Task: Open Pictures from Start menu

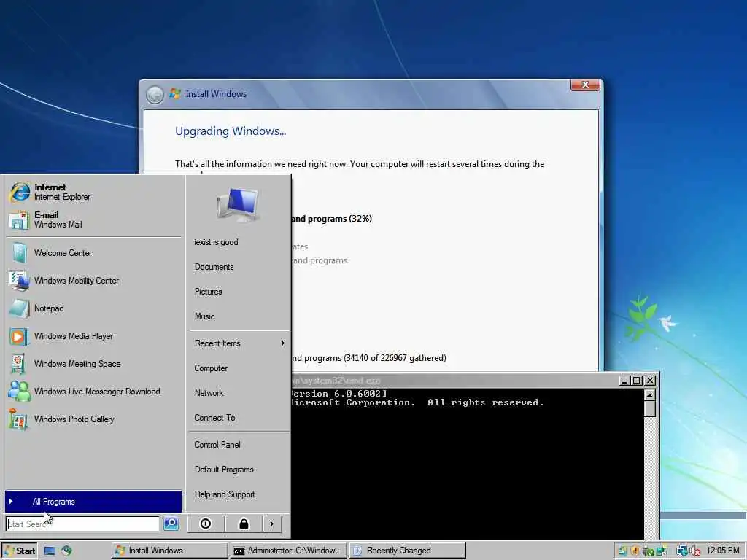Action: (x=239, y=292)
